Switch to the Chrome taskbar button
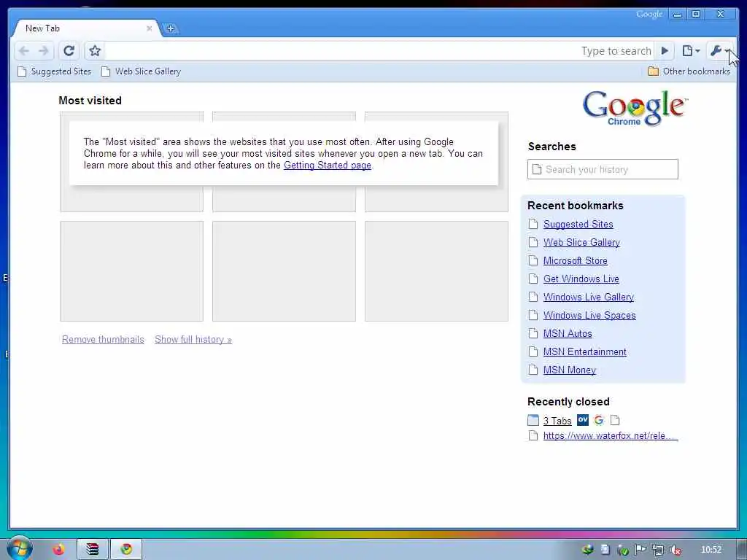747x560 pixels. coord(126,550)
